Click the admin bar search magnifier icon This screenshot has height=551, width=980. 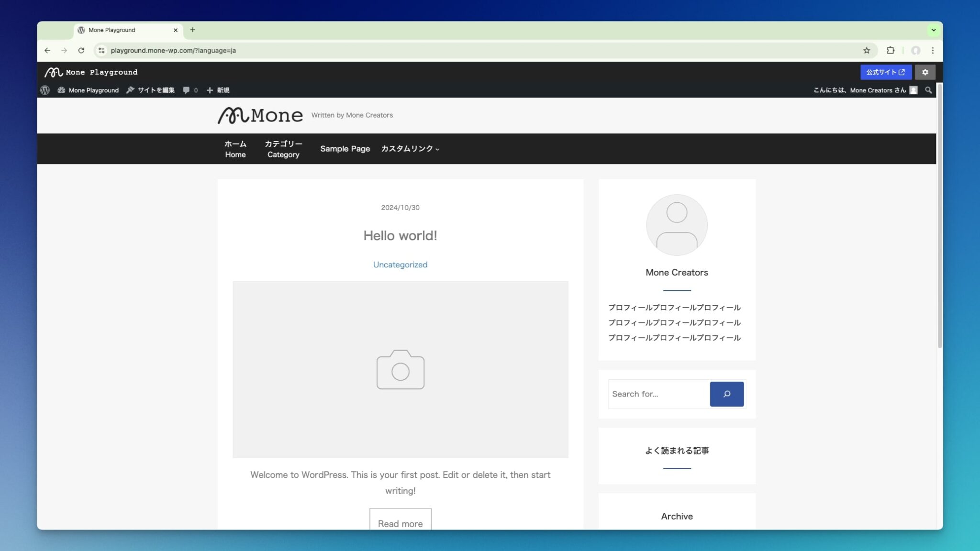click(928, 90)
